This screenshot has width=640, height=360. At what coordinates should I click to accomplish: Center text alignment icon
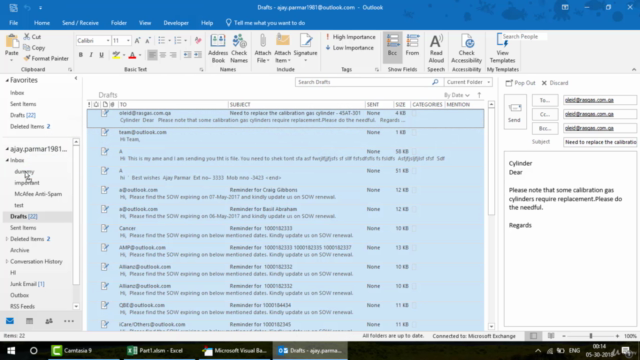162,55
